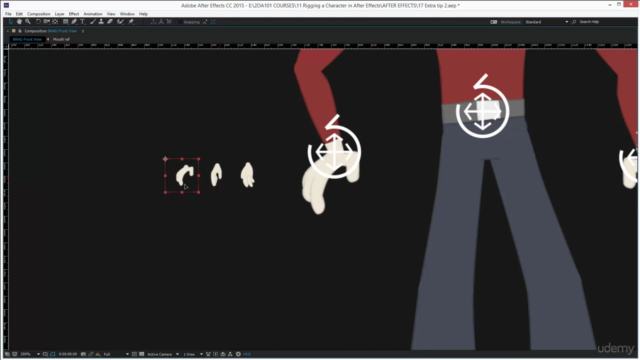640x360 pixels.
Task: Open the Window menu
Action: 127,14
